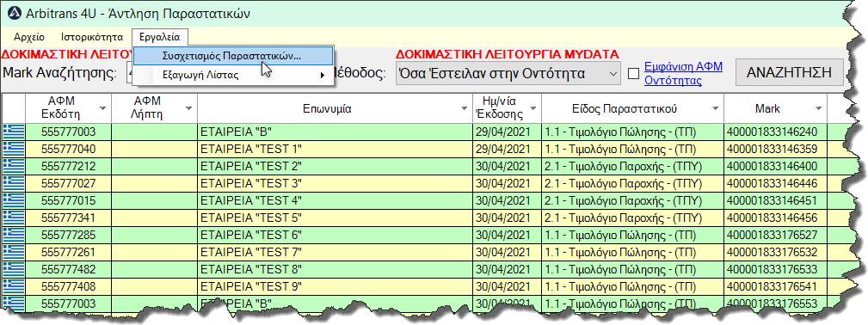This screenshot has width=868, height=325.
Task: Click Greek flag icon for 555777341 row
Action: click(x=14, y=218)
